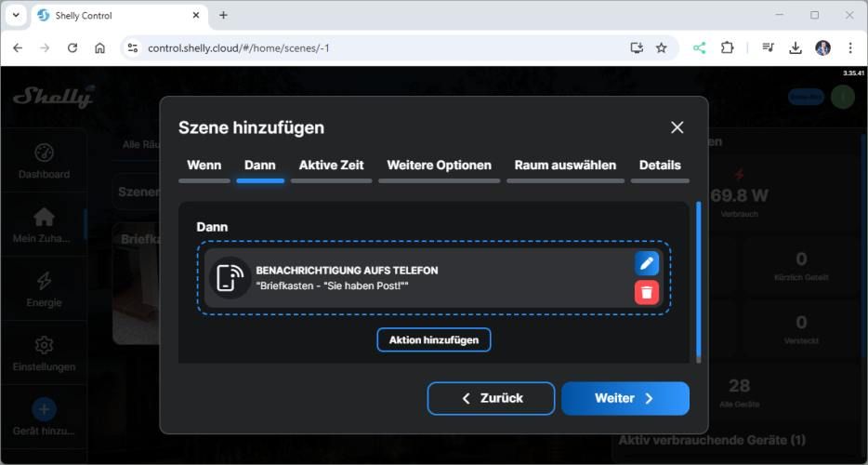Delete the phone notification action
Screen dimensions: 868x465
(x=647, y=292)
